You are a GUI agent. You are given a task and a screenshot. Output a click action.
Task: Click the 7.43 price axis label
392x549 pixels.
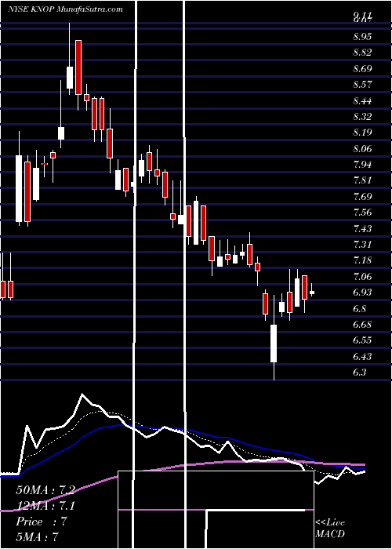[362, 228]
